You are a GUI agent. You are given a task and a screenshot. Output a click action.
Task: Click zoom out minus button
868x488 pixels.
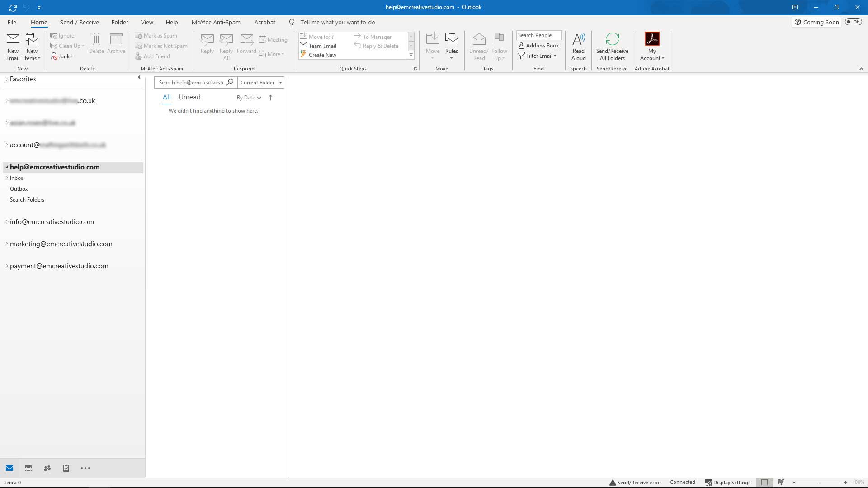793,483
